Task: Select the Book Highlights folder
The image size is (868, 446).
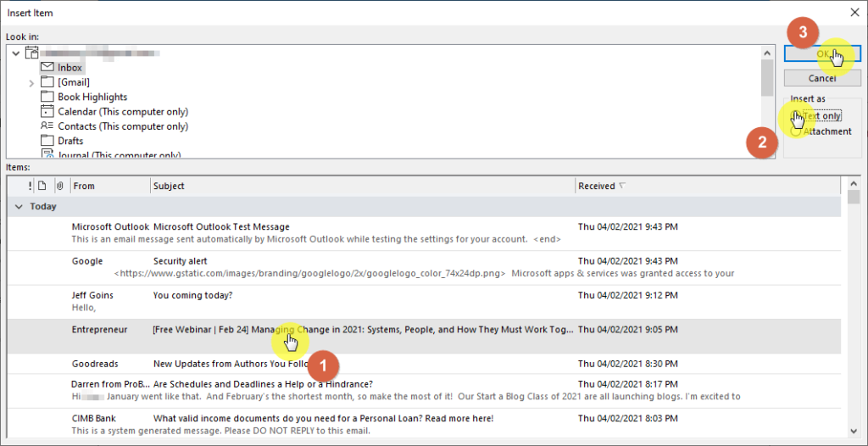Action: click(x=92, y=97)
